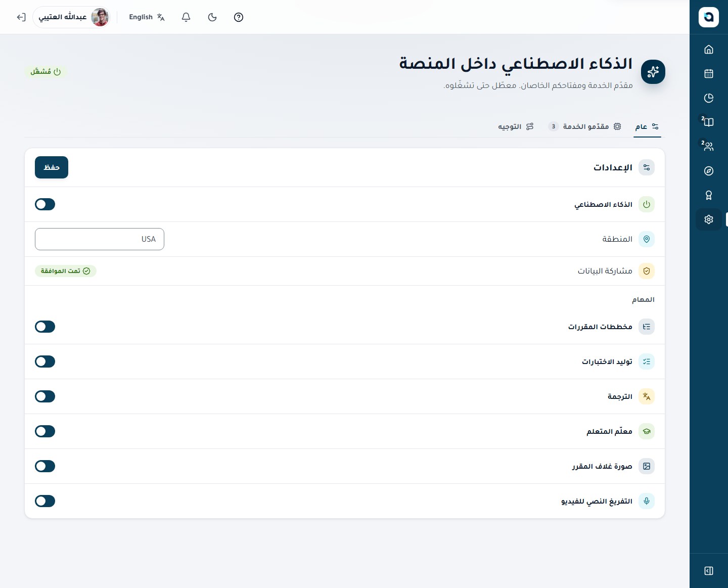728x588 pixels.
Task: Select the مقدّمو الخدمة tab
Action: click(x=585, y=126)
